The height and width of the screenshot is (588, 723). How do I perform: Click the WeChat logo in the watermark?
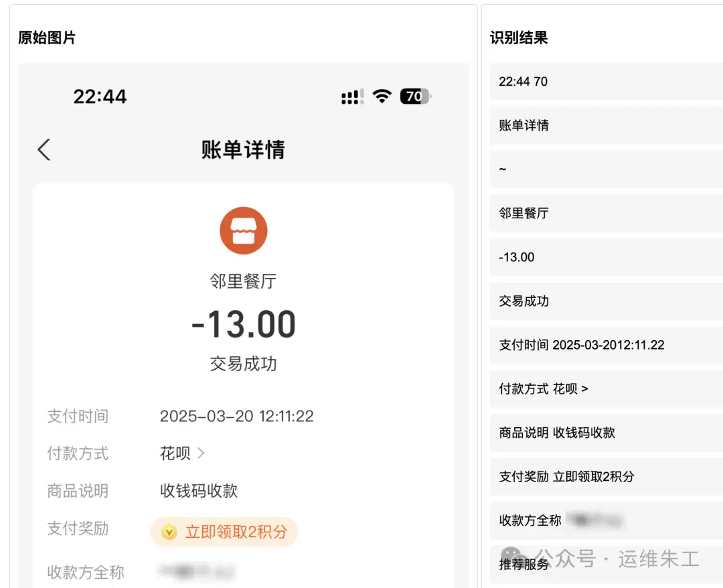(513, 557)
